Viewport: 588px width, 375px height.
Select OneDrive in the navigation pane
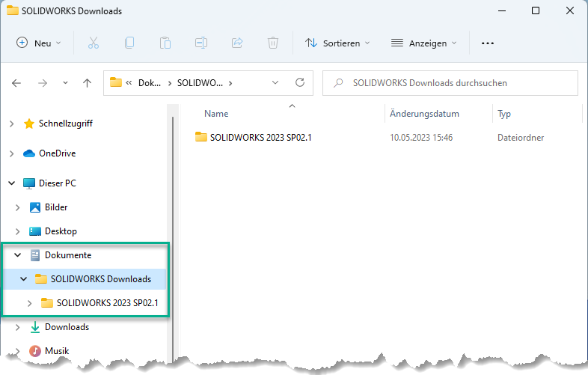57,153
